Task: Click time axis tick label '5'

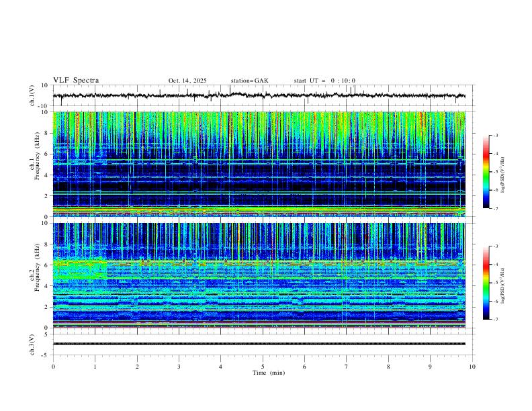Action: pos(263,367)
